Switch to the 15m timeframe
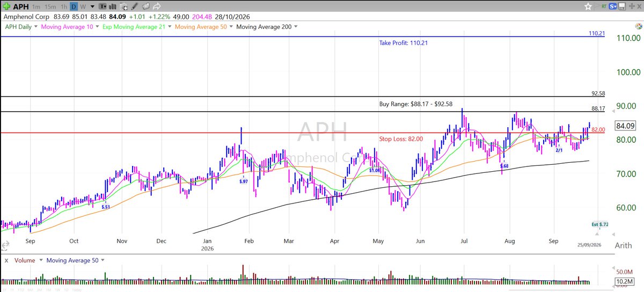Viewport: 644px width, 292px height. 49,6
